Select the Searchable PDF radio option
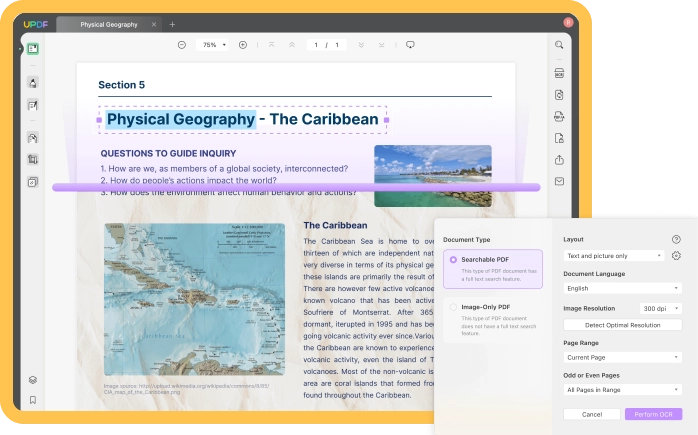Screen dimensions: 698x435 (x=453, y=260)
